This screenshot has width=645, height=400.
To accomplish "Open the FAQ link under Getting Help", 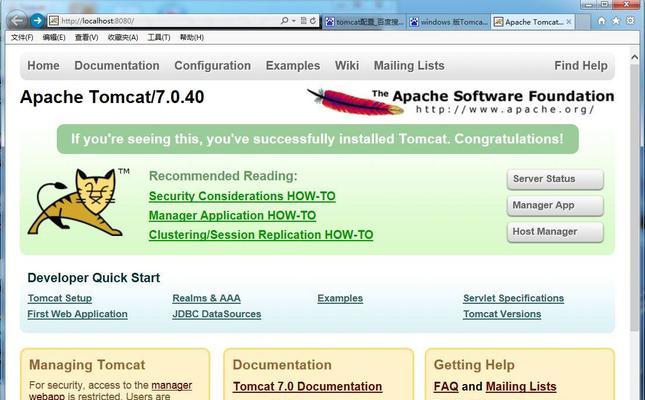I will [446, 386].
